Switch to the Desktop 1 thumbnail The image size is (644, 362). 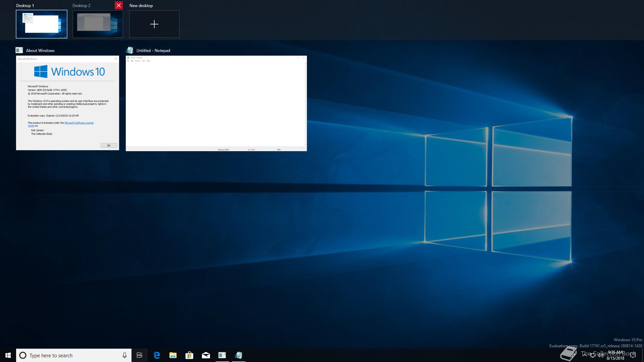point(42,24)
